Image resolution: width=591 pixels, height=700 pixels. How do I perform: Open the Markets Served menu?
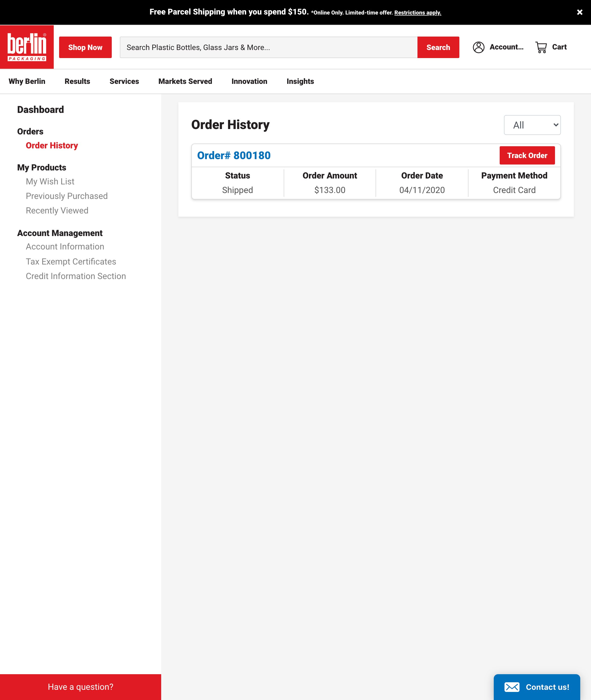pyautogui.click(x=185, y=81)
